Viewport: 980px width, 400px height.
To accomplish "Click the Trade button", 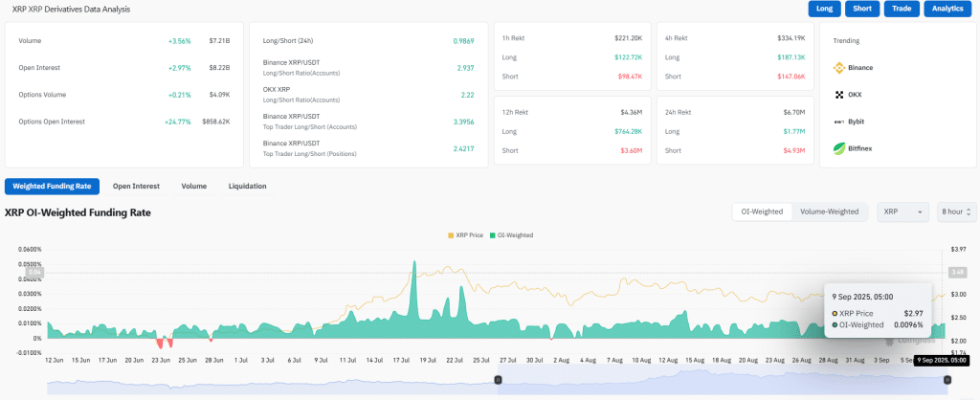I will click(x=902, y=9).
